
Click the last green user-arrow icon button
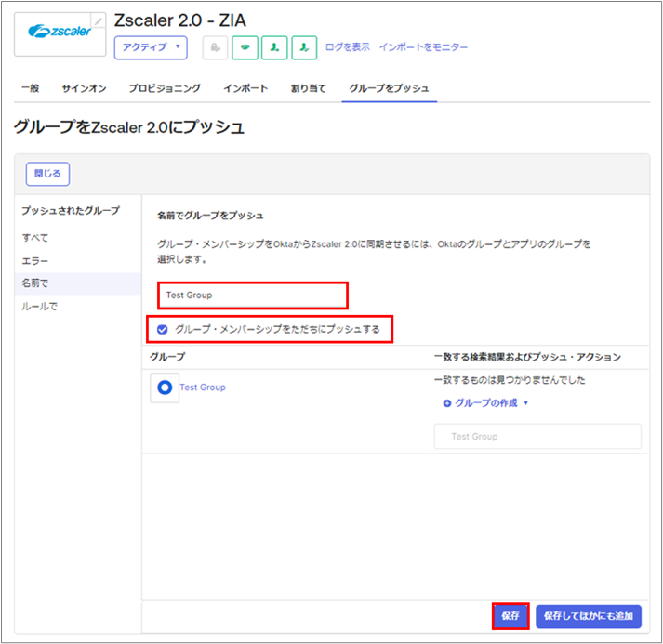pyautogui.click(x=304, y=47)
